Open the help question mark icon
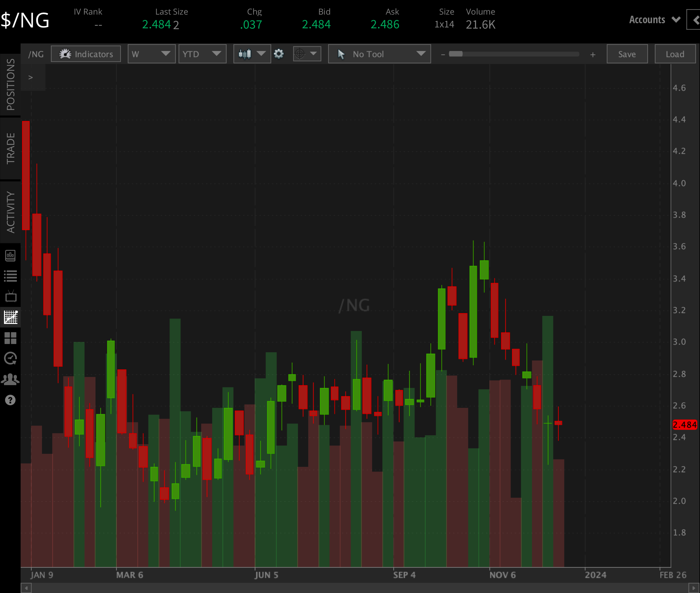 (x=10, y=400)
